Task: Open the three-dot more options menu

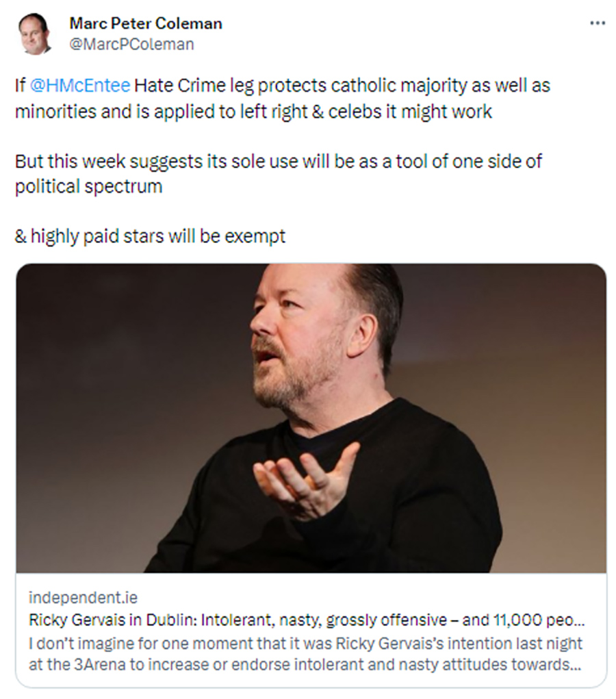Action: (x=597, y=23)
